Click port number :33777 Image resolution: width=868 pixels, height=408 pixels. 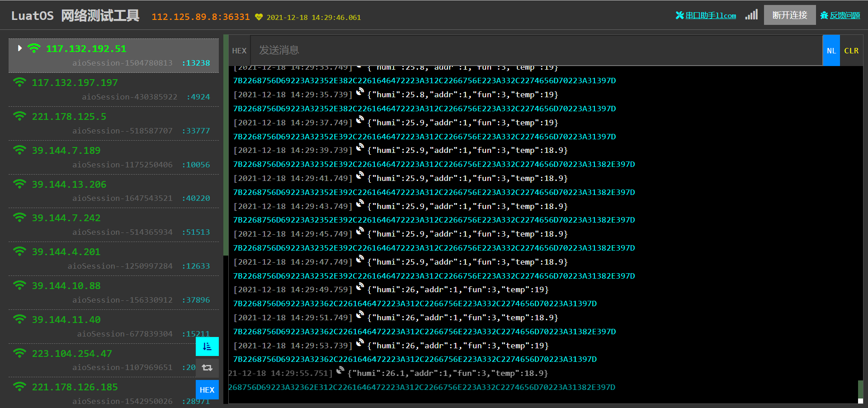(196, 131)
